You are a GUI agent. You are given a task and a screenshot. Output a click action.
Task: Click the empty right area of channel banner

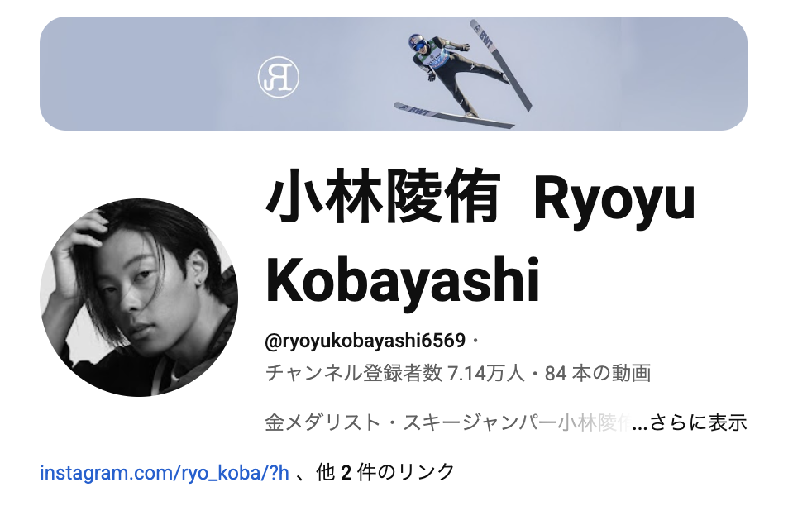click(x=642, y=74)
